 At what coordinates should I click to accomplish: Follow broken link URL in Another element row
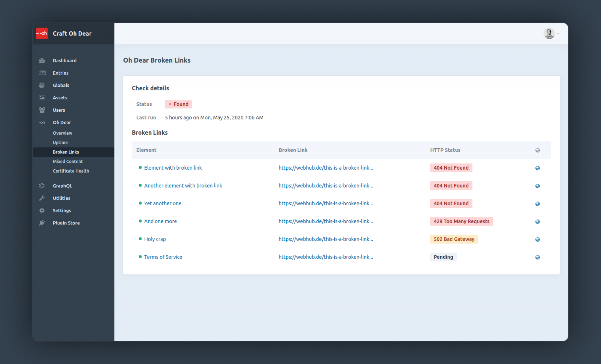tap(326, 185)
